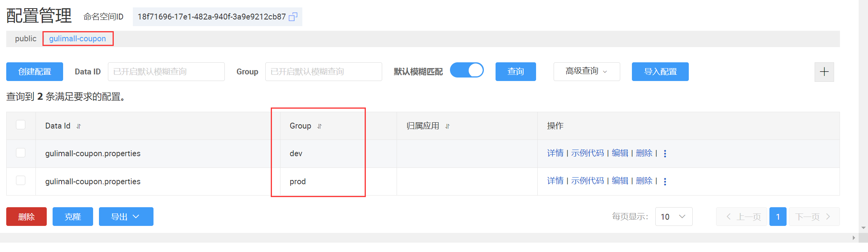This screenshot has height=252, width=868.
Task: Select the dev group config row checkbox
Action: [21, 153]
